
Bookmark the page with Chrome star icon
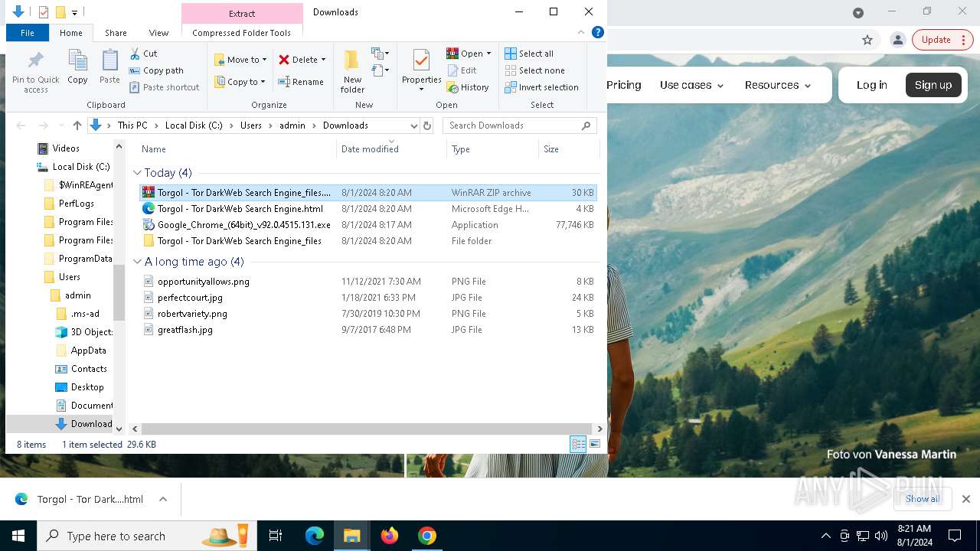(x=867, y=40)
